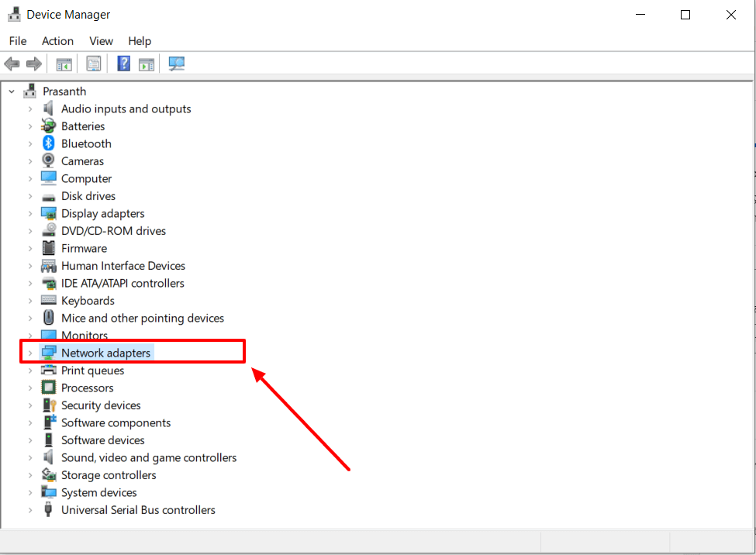
Task: Open the Help menu
Action: (x=140, y=41)
